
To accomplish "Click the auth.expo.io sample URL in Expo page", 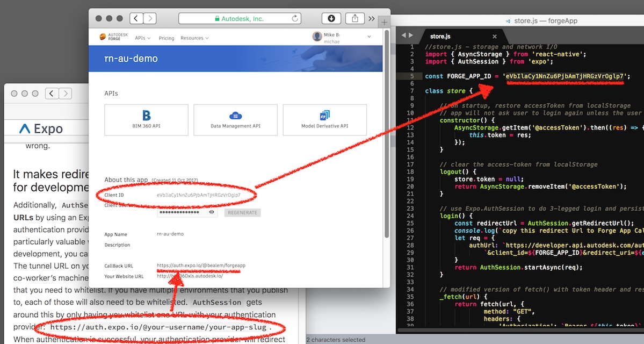I will click(x=158, y=327).
